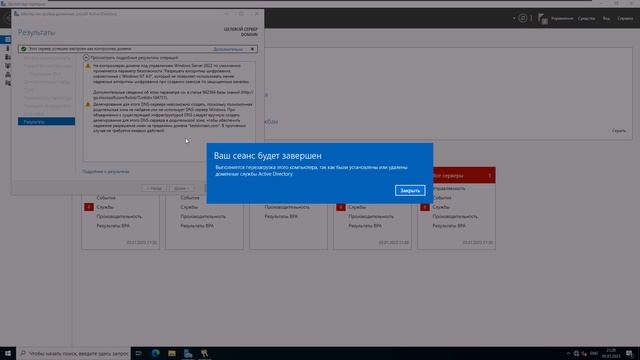Click the green check icon in the wizard
The width and height of the screenshot is (640, 360).
[x=23, y=49]
